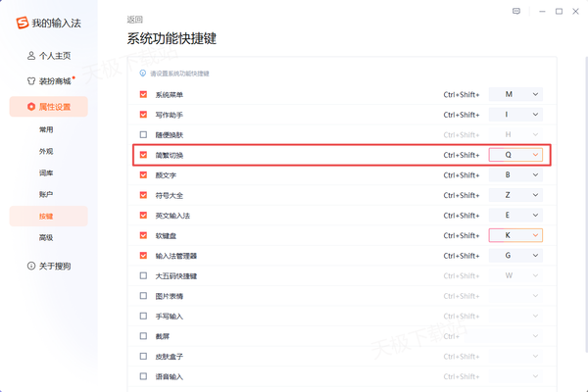Switch to 常用 settings tab
The image size is (588, 392).
point(46,129)
